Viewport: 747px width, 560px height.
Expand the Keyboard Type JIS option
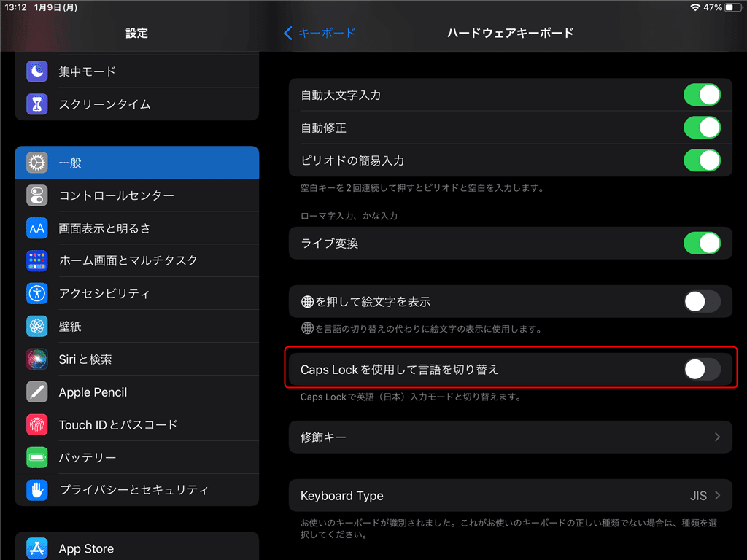(x=511, y=495)
